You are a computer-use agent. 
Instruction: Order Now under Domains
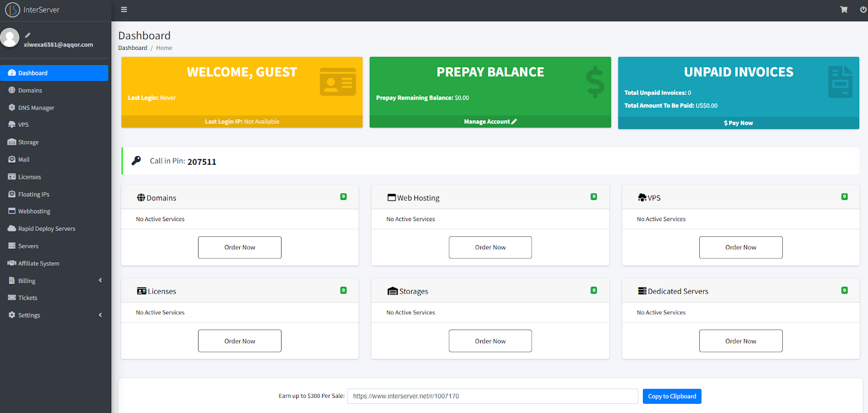[x=240, y=247]
